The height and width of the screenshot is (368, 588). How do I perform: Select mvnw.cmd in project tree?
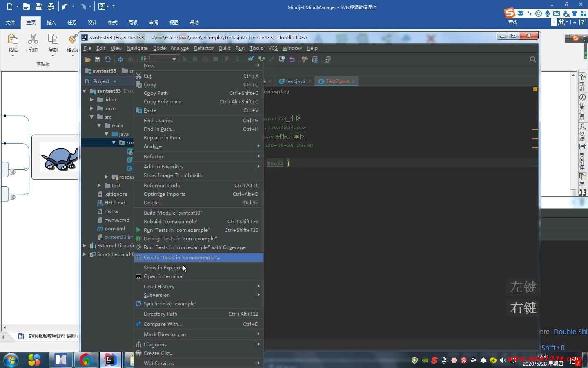(x=117, y=220)
